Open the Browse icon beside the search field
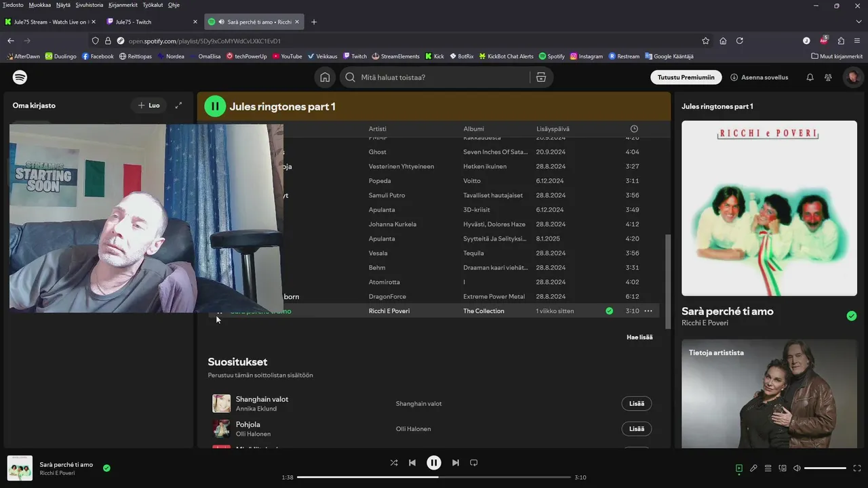This screenshot has height=488, width=868. (x=540, y=77)
